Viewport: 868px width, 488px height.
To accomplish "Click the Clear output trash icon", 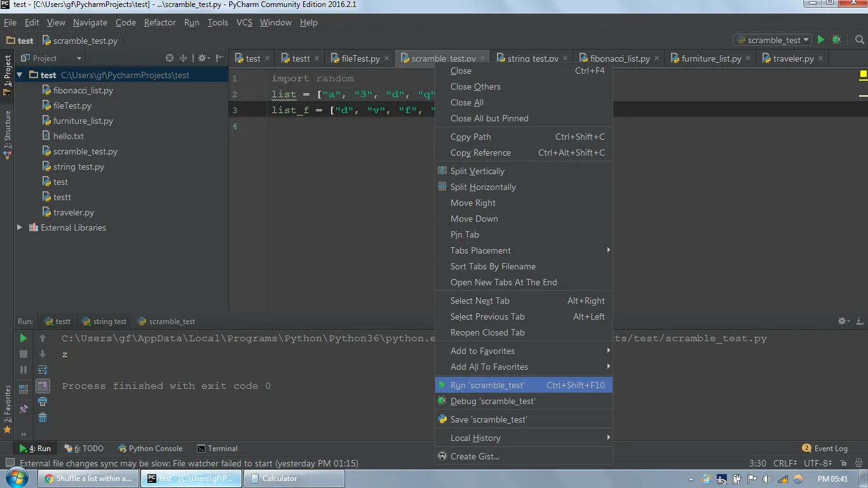I will 43,417.
